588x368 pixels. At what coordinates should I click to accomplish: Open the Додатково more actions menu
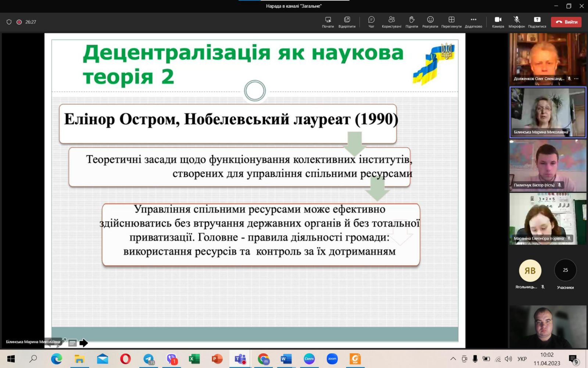[x=473, y=22]
